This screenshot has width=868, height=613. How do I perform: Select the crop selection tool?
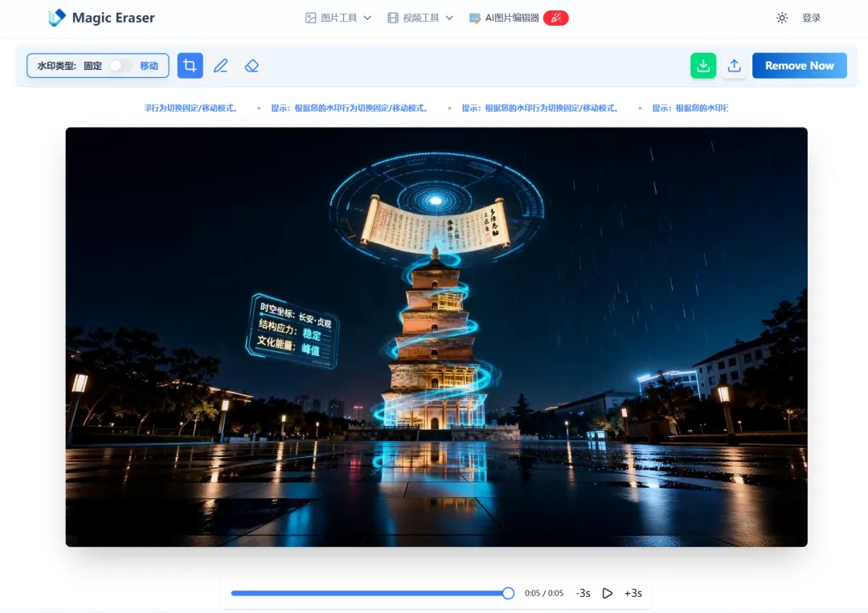pos(190,65)
